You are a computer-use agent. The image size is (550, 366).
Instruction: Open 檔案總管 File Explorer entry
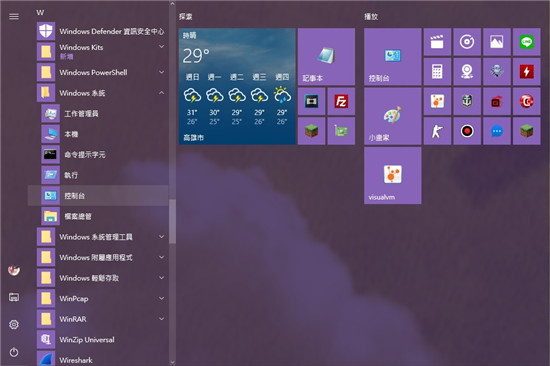click(98, 216)
